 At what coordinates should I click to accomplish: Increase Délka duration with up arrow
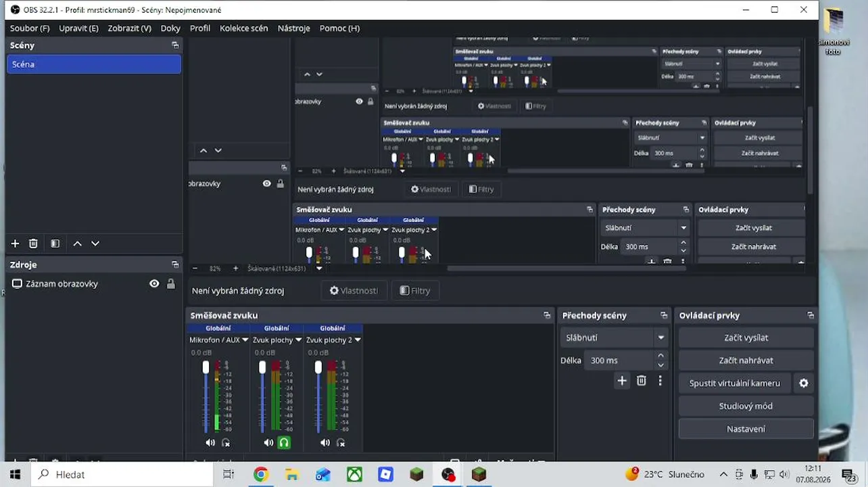pyautogui.click(x=661, y=355)
